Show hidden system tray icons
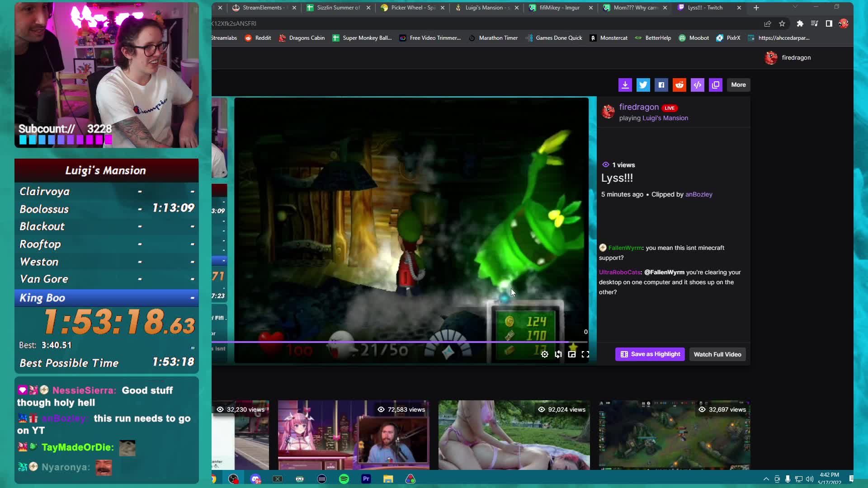 pos(766,479)
